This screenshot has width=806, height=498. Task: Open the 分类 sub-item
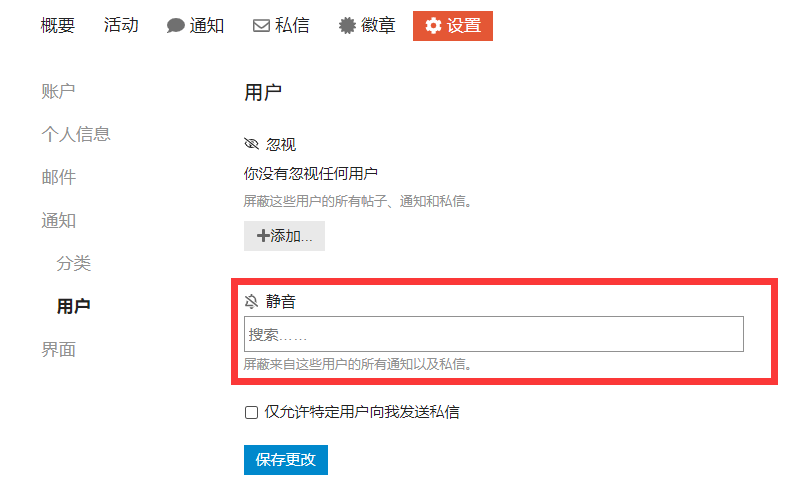[74, 263]
